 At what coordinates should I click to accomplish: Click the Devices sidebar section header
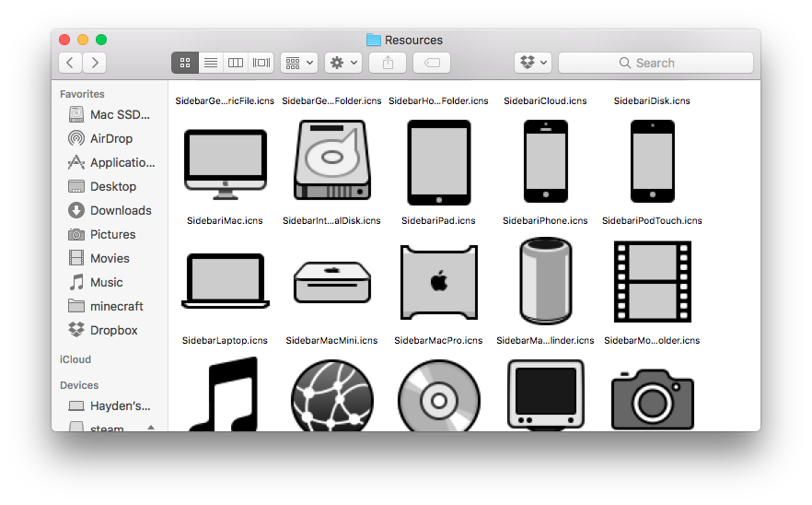[79, 385]
